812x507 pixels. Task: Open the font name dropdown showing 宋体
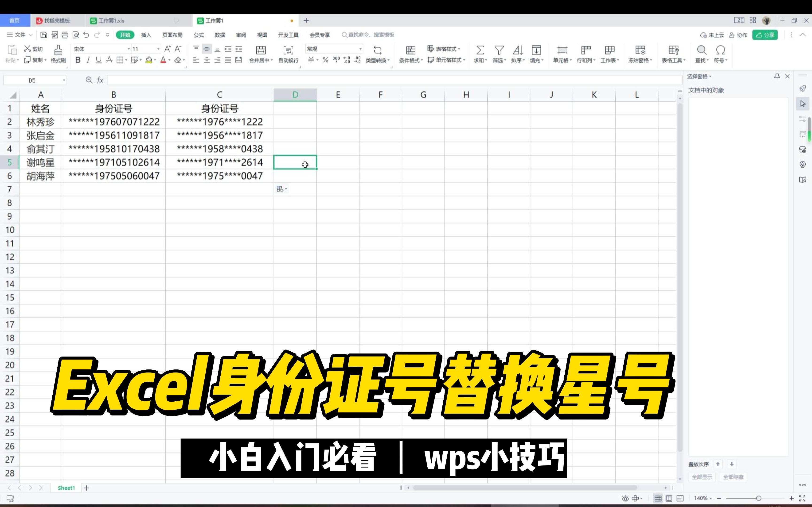pos(129,49)
